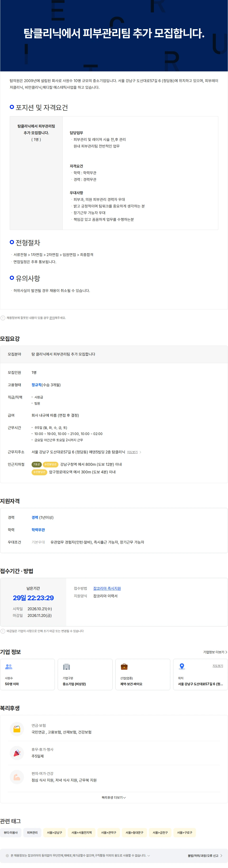Select the 뷰티·미용사 tag
Image resolution: width=228 pixels, height=868 pixels.
tap(11, 833)
